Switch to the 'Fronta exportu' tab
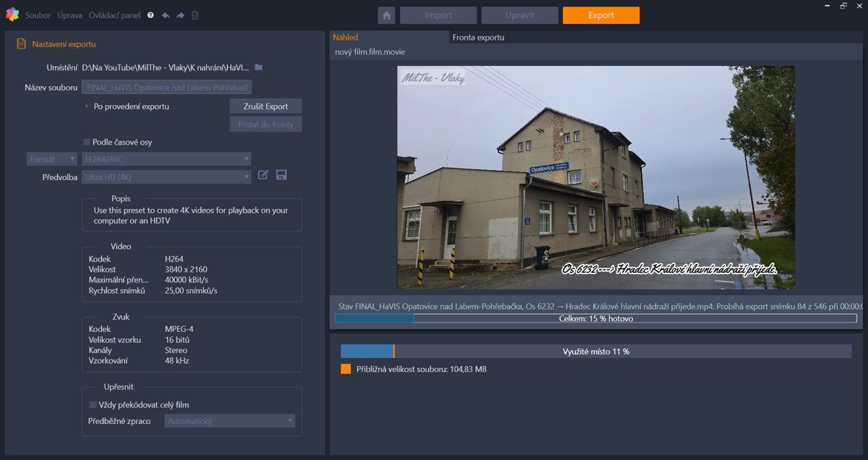The image size is (868, 460). 478,38
